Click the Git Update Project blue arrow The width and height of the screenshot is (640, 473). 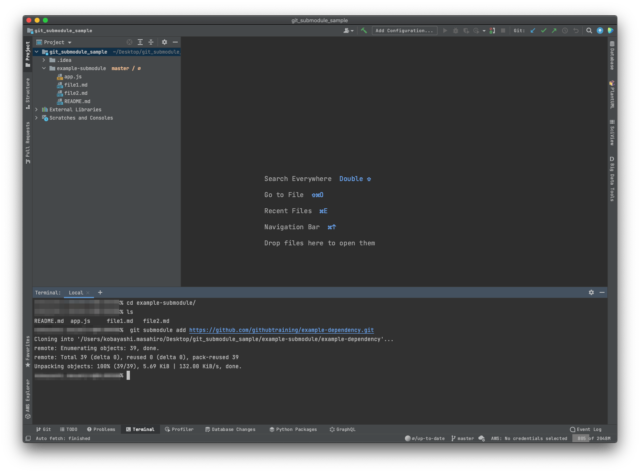[x=533, y=31]
